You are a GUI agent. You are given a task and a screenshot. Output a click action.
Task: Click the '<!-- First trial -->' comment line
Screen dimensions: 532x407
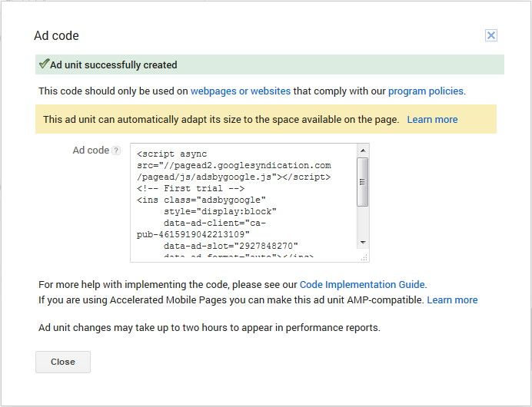191,188
